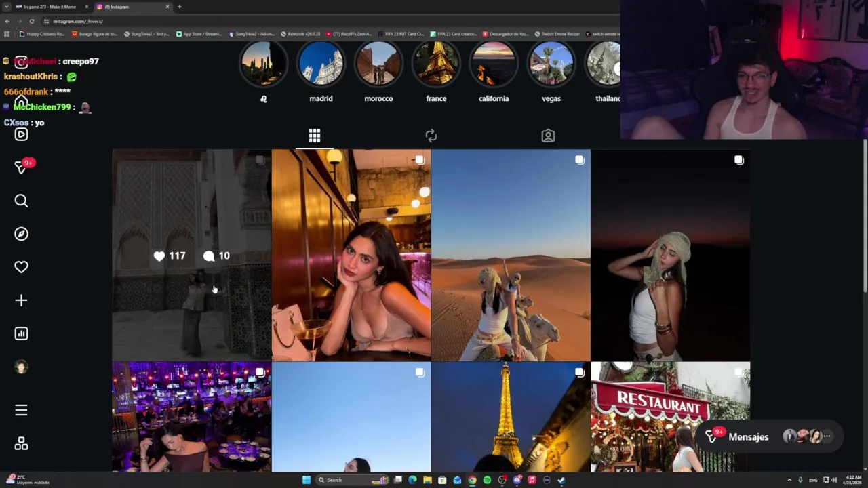Image resolution: width=868 pixels, height=488 pixels.
Task: Click the Mensajes floating messages button
Action: tap(771, 436)
